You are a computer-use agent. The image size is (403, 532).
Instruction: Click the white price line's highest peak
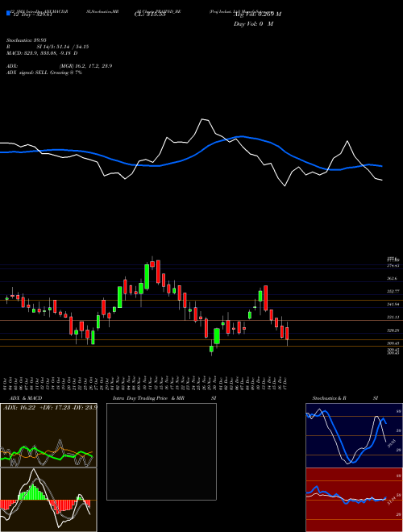click(x=204, y=119)
